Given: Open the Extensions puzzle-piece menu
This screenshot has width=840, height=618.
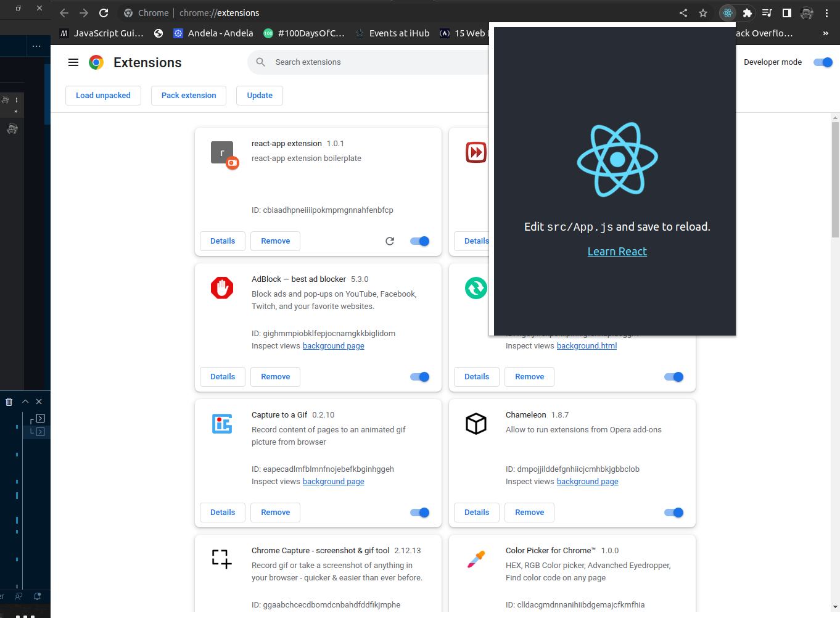Looking at the screenshot, I should coord(747,13).
